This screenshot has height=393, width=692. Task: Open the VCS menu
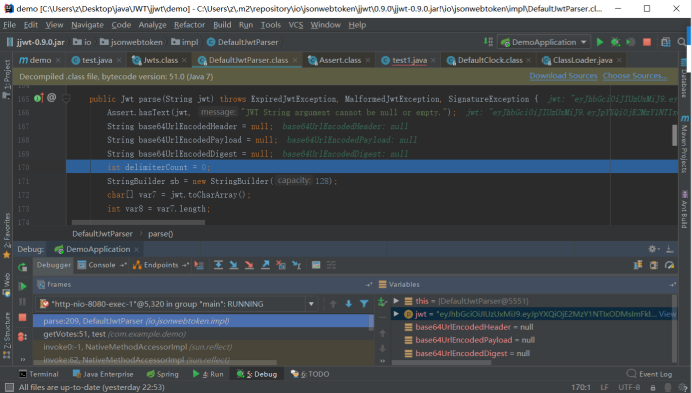tap(296, 25)
